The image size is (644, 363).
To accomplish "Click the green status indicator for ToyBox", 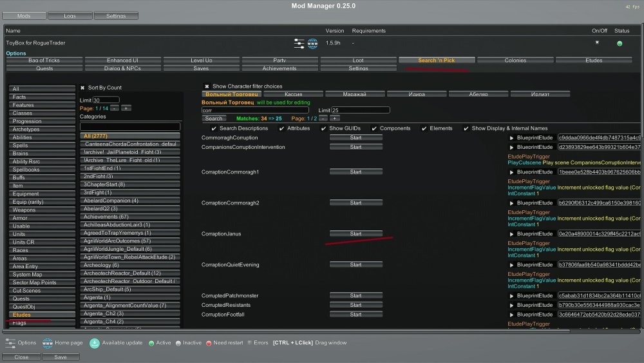I will [x=620, y=43].
